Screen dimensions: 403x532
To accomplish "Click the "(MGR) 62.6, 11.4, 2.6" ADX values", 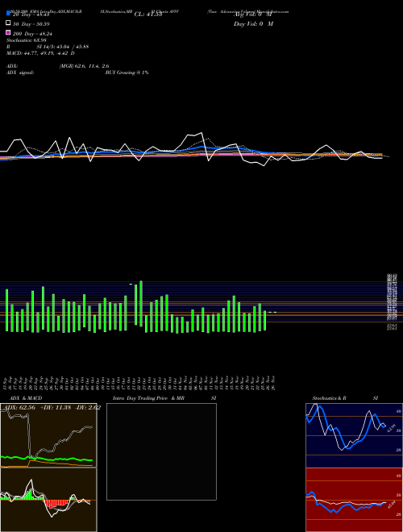I will (84, 66).
